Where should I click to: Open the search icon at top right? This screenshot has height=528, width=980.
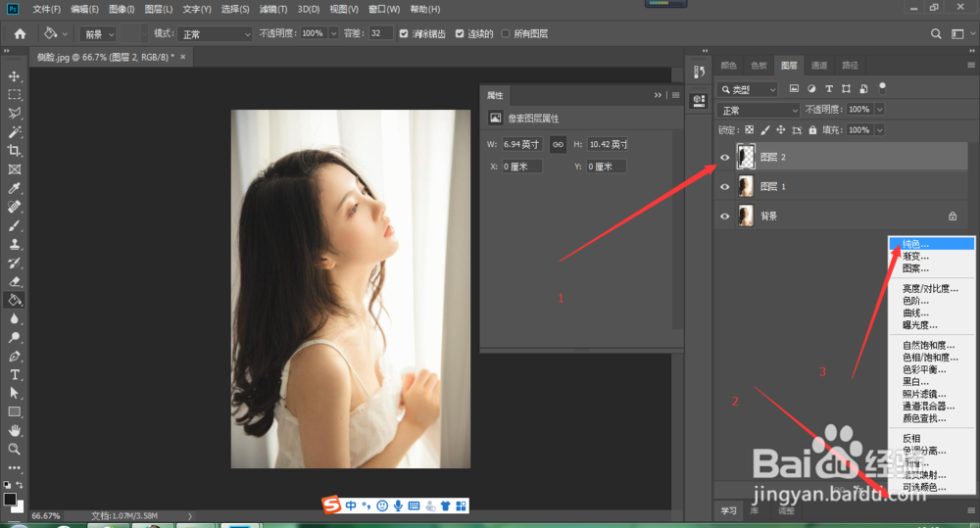(936, 33)
